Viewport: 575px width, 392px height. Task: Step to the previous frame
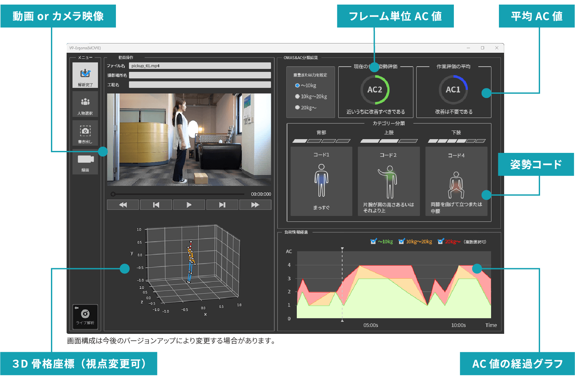[156, 205]
